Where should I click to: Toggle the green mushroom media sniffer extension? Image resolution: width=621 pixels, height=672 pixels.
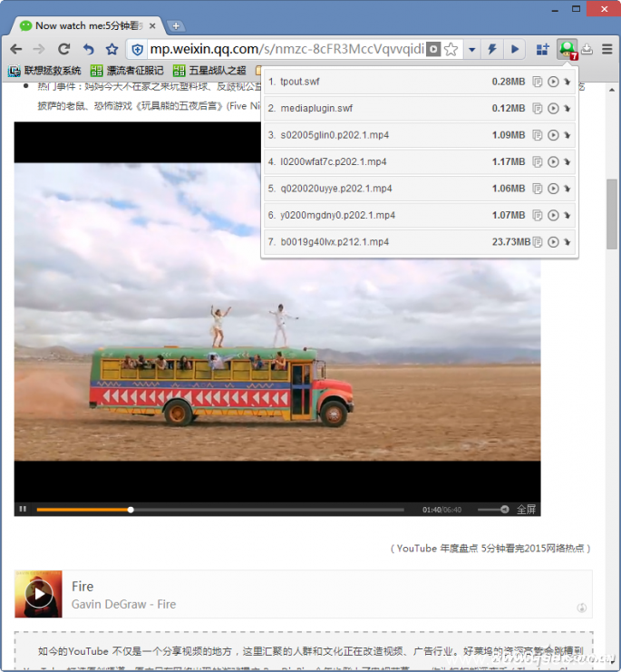pos(568,49)
